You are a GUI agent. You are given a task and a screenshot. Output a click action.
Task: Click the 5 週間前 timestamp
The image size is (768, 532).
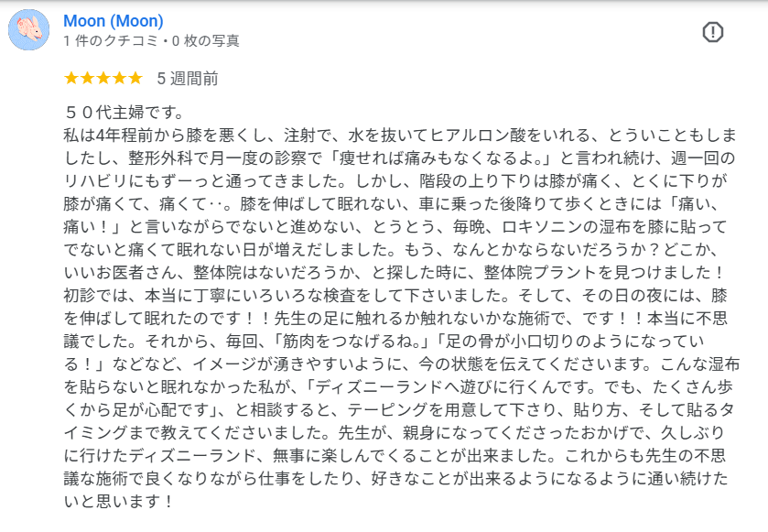coord(188,79)
